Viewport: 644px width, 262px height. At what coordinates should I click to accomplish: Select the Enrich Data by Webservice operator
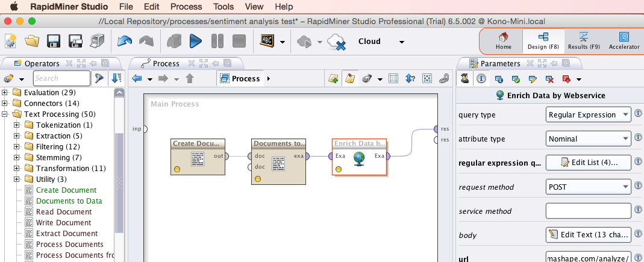point(359,157)
